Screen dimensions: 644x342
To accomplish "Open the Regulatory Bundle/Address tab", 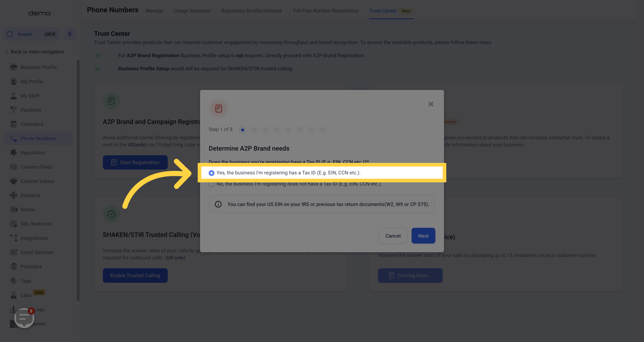I will coord(251,11).
